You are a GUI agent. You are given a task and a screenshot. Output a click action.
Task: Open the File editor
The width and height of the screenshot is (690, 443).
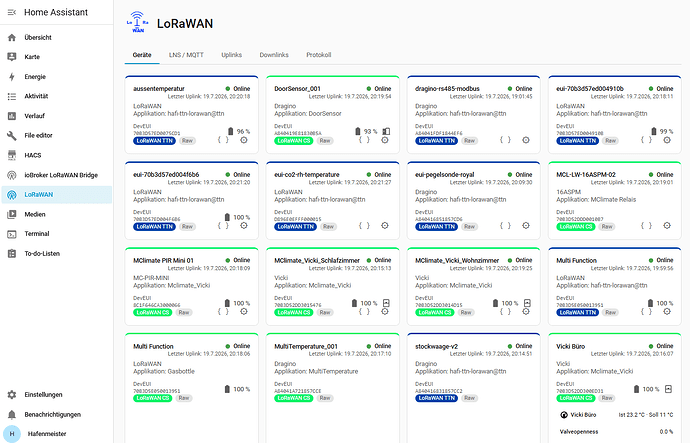[56, 135]
